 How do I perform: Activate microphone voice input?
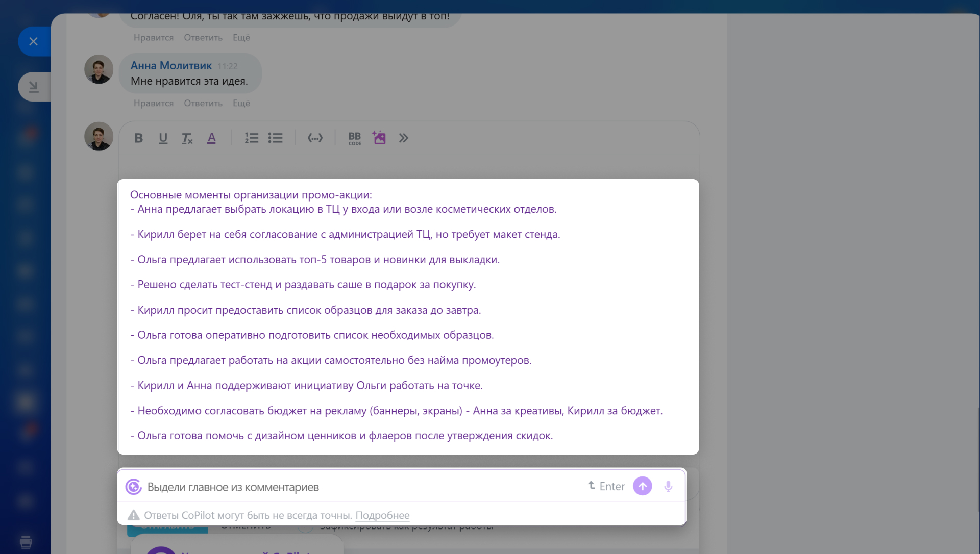(x=668, y=486)
